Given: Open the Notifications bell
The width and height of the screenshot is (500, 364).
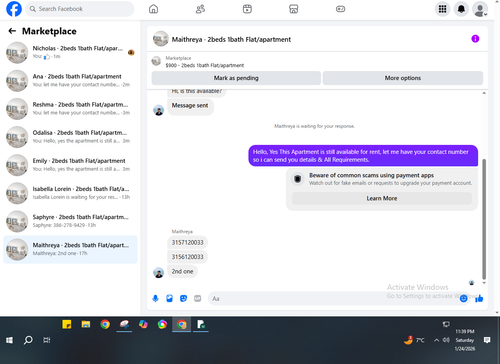Looking at the screenshot, I should click(461, 9).
